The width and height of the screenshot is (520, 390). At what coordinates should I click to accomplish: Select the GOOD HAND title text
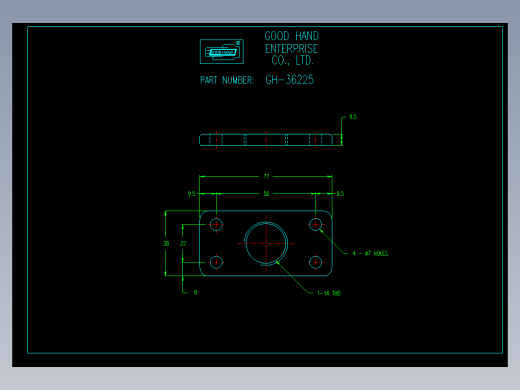(x=292, y=36)
